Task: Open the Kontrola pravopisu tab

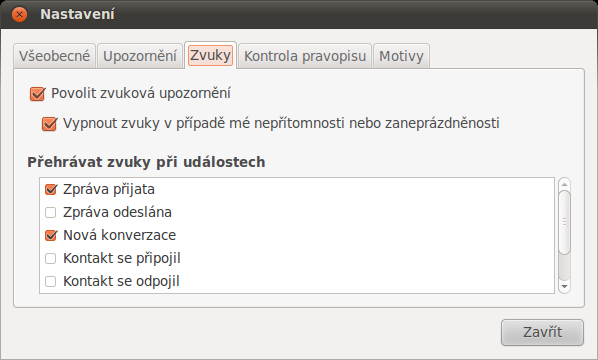Action: 305,56
